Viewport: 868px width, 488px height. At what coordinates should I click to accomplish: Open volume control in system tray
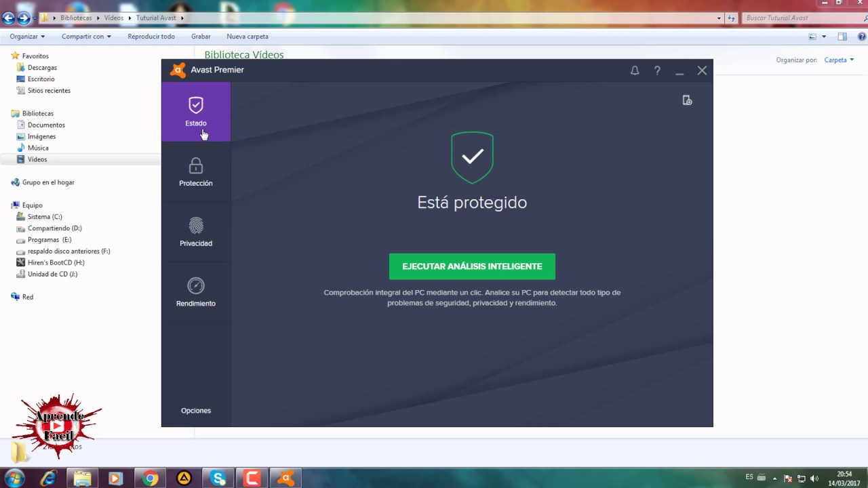(814, 479)
